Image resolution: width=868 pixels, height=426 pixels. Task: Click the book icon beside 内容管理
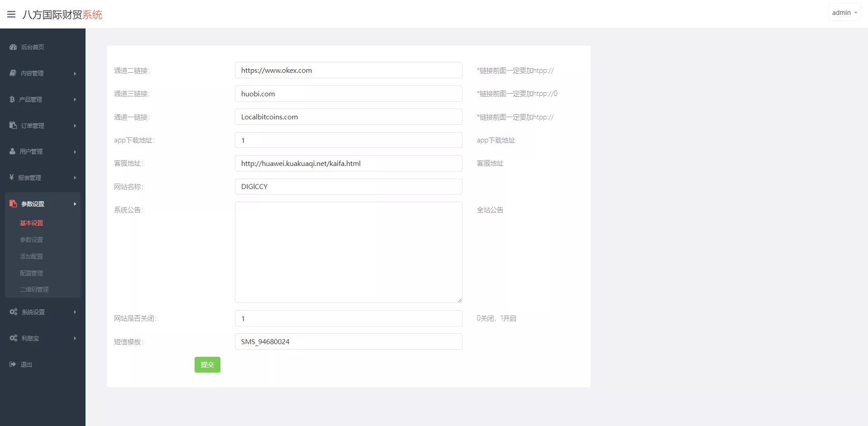pyautogui.click(x=13, y=73)
